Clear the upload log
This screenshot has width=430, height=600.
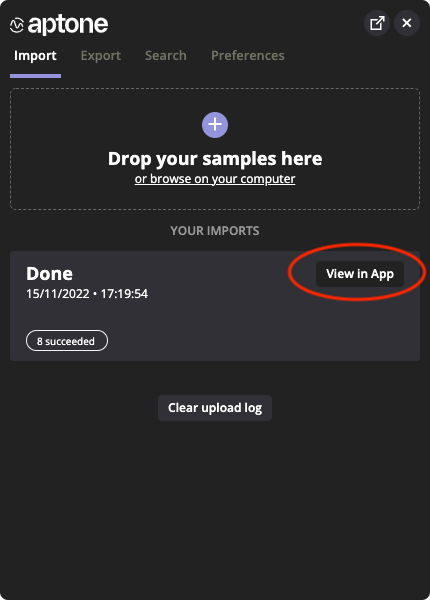[x=215, y=408]
